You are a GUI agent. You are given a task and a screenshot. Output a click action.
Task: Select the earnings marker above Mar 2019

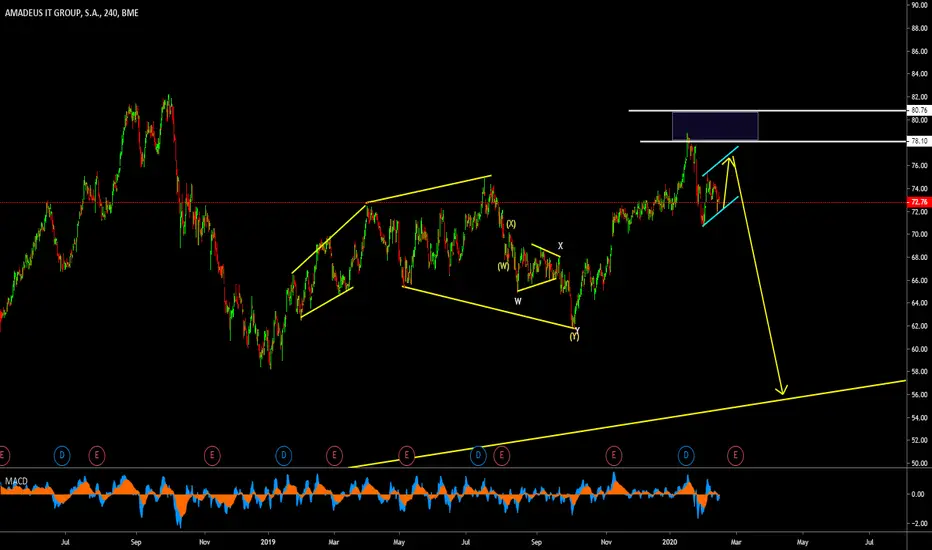(334, 456)
